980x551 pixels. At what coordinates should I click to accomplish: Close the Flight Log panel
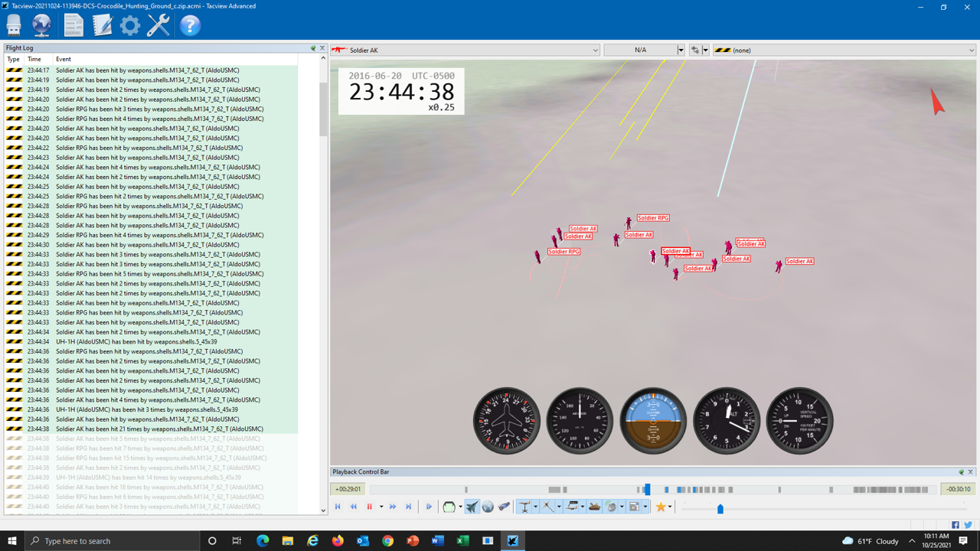322,48
